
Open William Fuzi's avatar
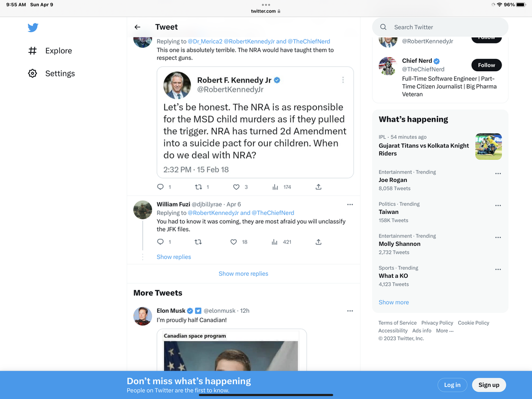pyautogui.click(x=143, y=209)
